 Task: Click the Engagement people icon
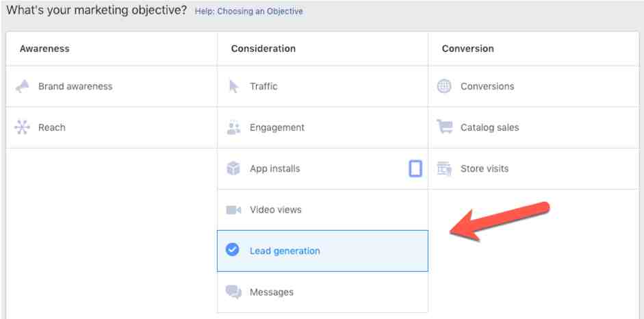pos(233,127)
